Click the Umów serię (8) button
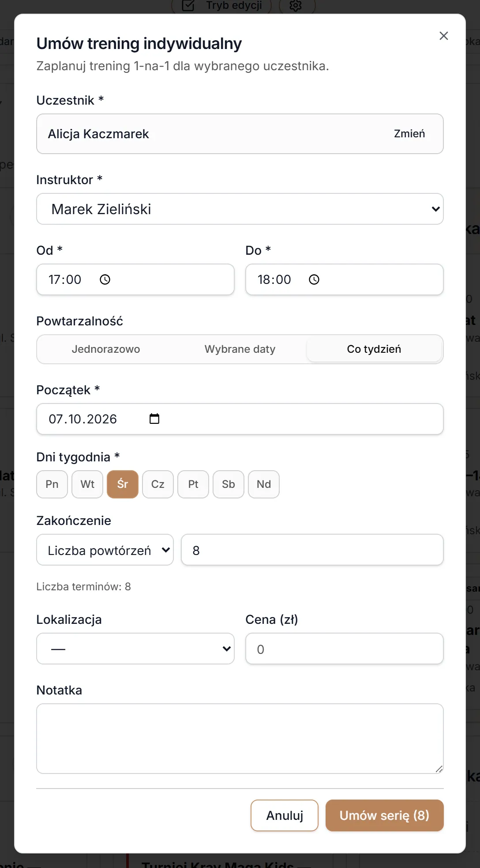Screen dimensions: 480x868 (x=385, y=815)
